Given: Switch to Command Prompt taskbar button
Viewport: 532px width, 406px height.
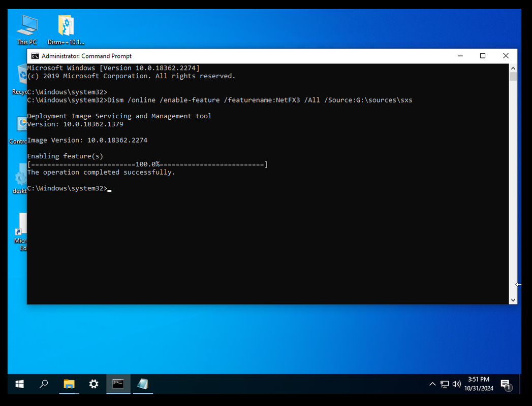Looking at the screenshot, I should 118,384.
